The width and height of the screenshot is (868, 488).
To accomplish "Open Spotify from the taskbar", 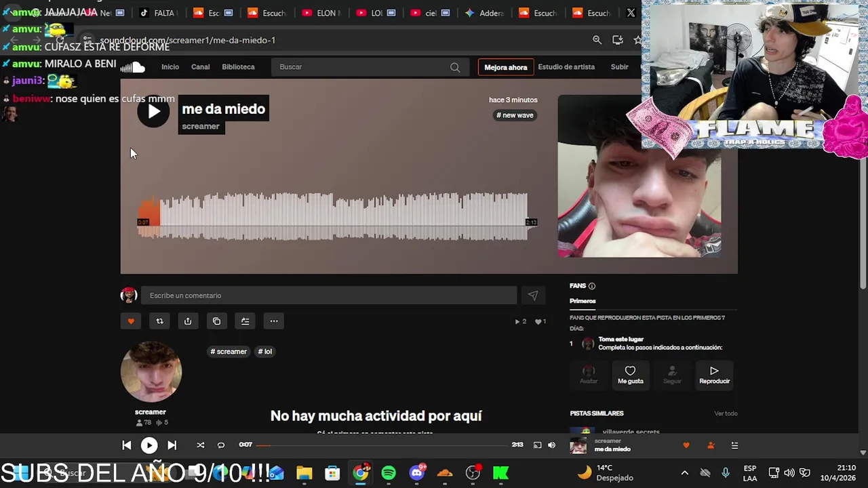I will coord(389,473).
